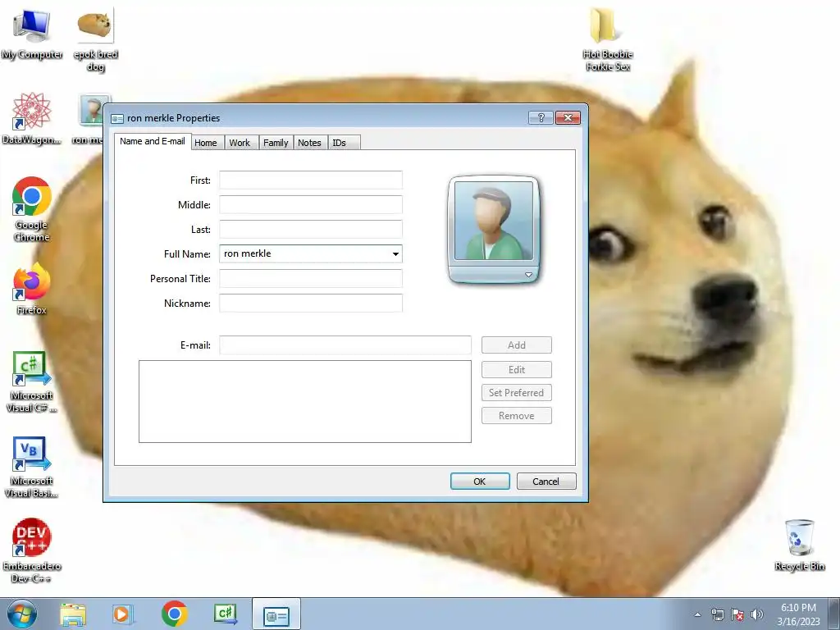This screenshot has width=840, height=630.
Task: Click the Remove e-mail button
Action: point(517,416)
